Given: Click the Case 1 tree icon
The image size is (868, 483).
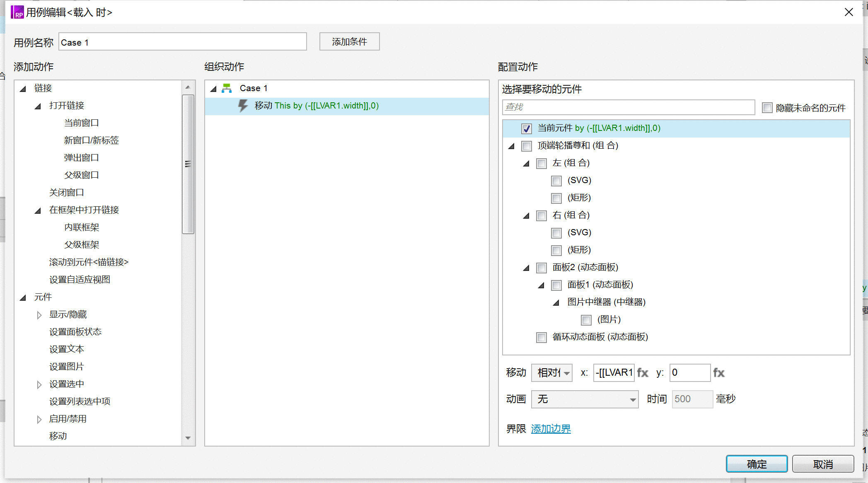Looking at the screenshot, I should (x=227, y=88).
